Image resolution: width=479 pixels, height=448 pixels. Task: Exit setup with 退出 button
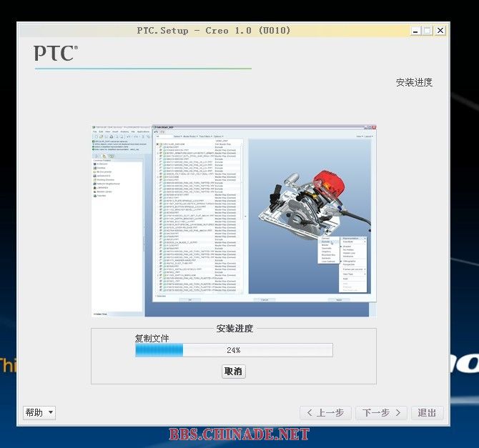427,413
